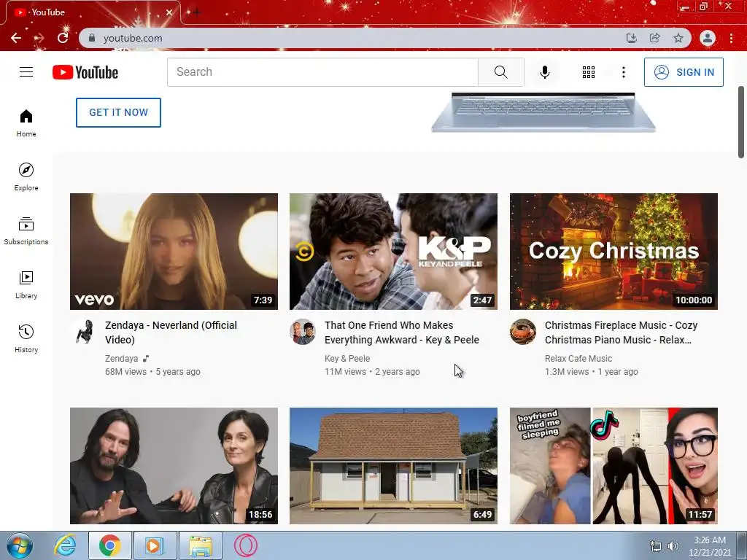Screen dimensions: 747x560
Task: Start voice search with the microphone icon
Action: tap(544, 72)
